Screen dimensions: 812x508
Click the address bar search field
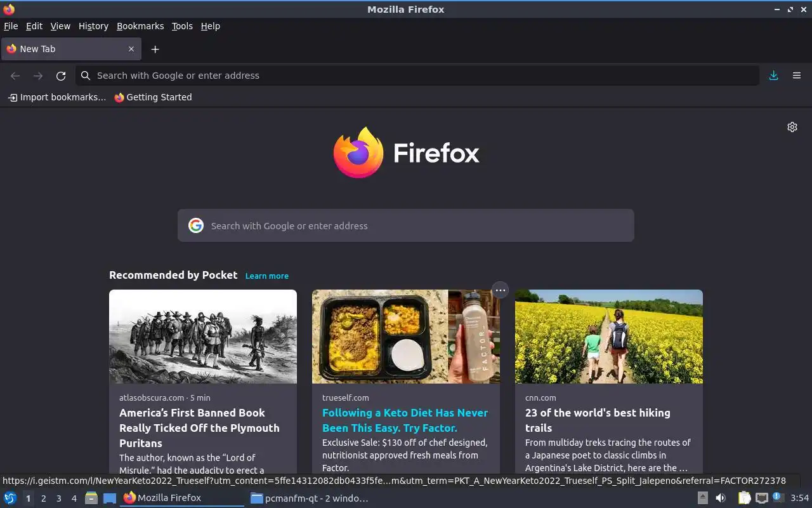pyautogui.click(x=417, y=76)
